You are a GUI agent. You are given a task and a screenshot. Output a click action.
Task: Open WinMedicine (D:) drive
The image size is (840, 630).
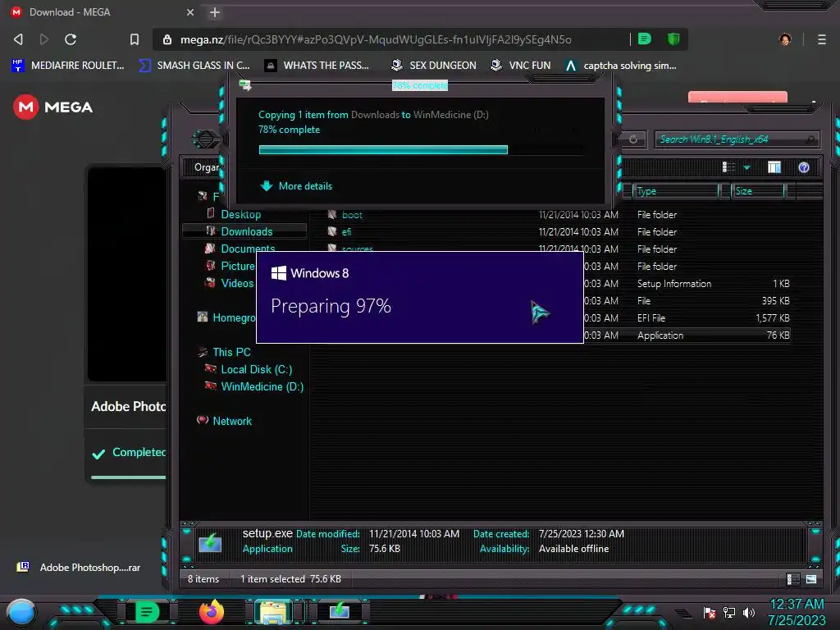[254, 386]
